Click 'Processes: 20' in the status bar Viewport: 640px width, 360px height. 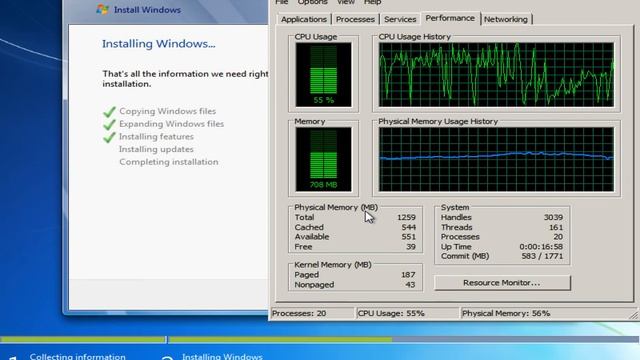(299, 313)
